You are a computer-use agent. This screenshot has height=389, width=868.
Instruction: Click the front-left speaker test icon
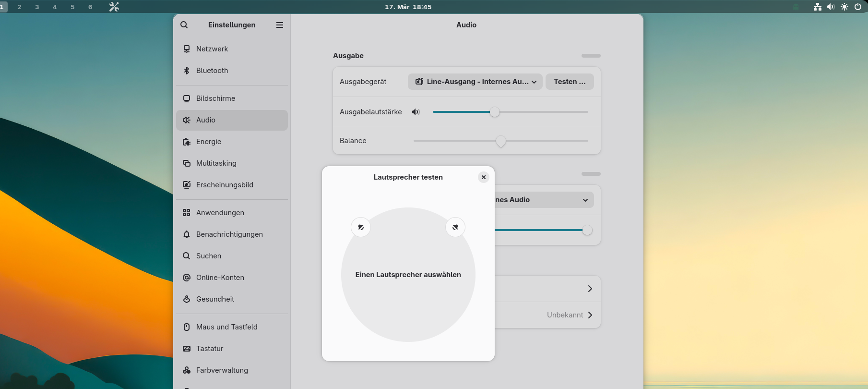pos(361,227)
